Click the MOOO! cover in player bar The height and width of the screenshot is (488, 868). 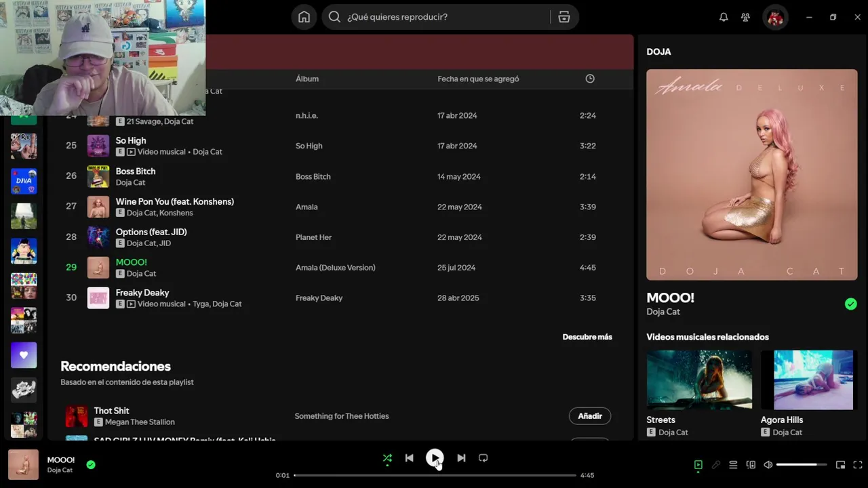23,465
